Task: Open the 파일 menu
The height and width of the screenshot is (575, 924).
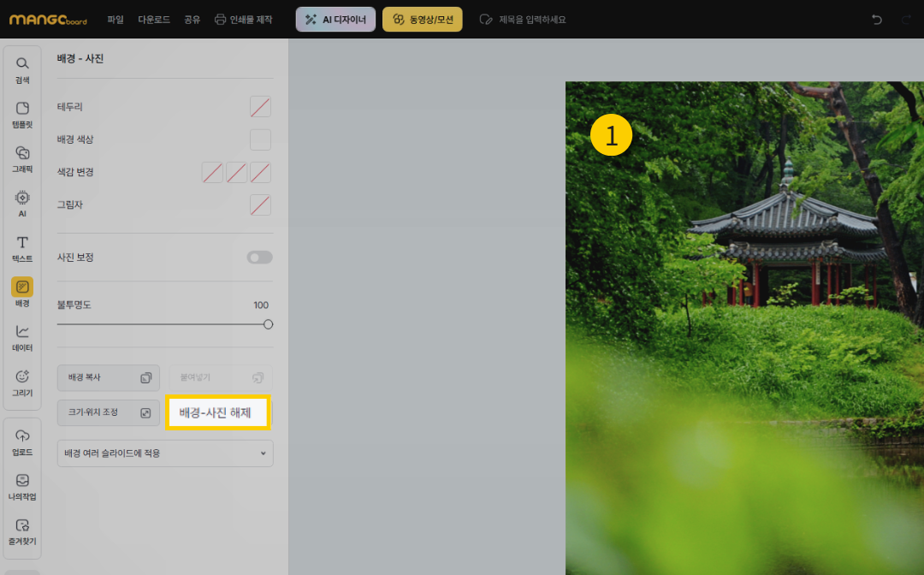Action: pyautogui.click(x=115, y=19)
